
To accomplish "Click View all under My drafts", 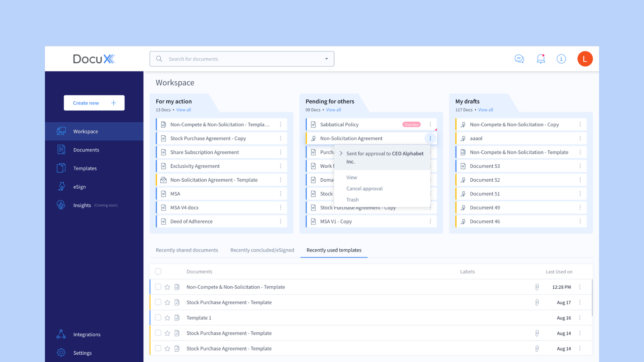I will (x=485, y=110).
